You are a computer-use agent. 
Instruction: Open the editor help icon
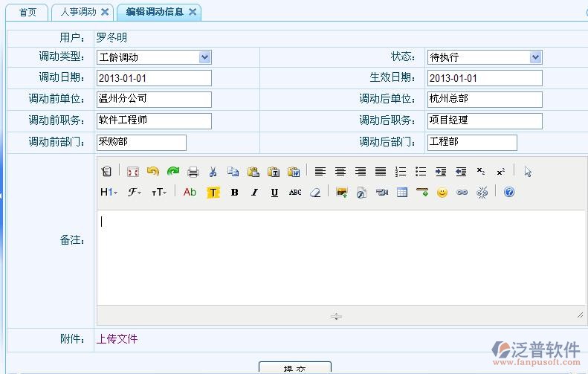[x=509, y=193]
